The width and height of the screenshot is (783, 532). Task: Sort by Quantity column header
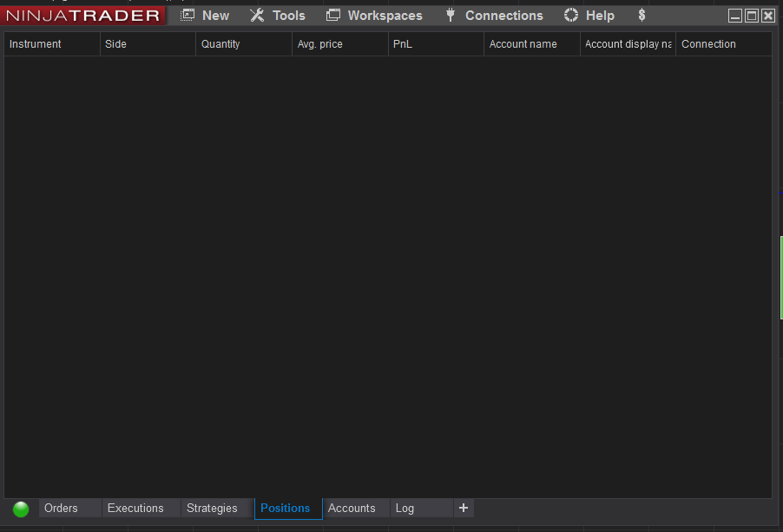pyautogui.click(x=244, y=44)
